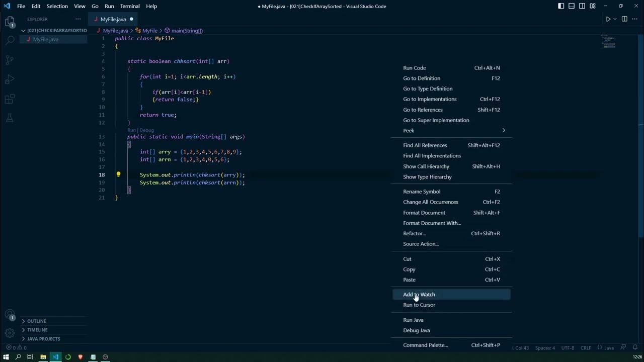Open the notifications bell in status bar
Screen dimensions: 644x362
click(636, 347)
